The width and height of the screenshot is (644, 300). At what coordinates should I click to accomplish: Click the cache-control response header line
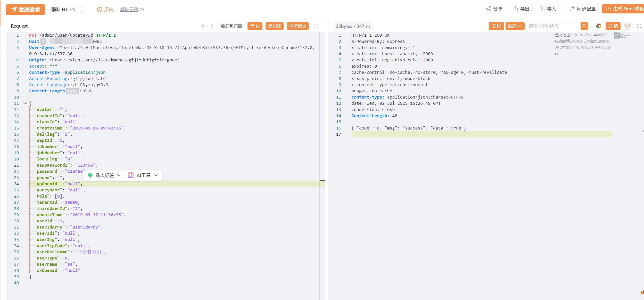click(429, 72)
